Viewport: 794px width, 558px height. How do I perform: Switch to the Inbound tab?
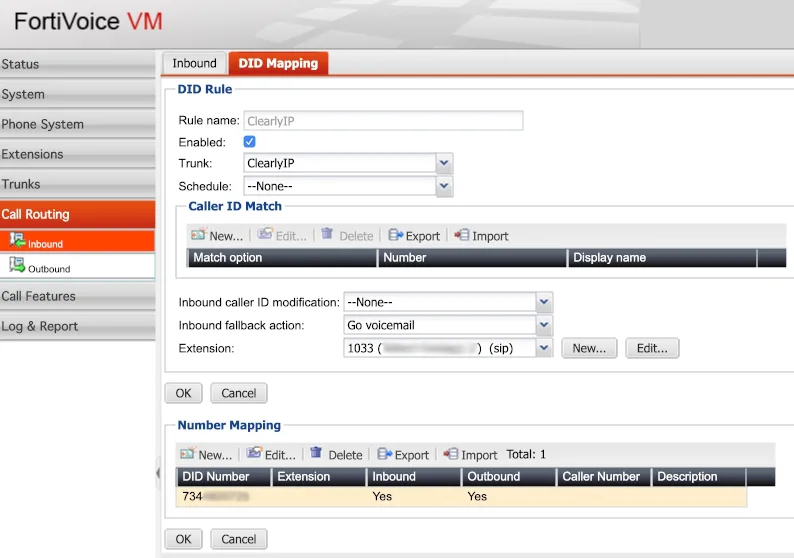194,63
